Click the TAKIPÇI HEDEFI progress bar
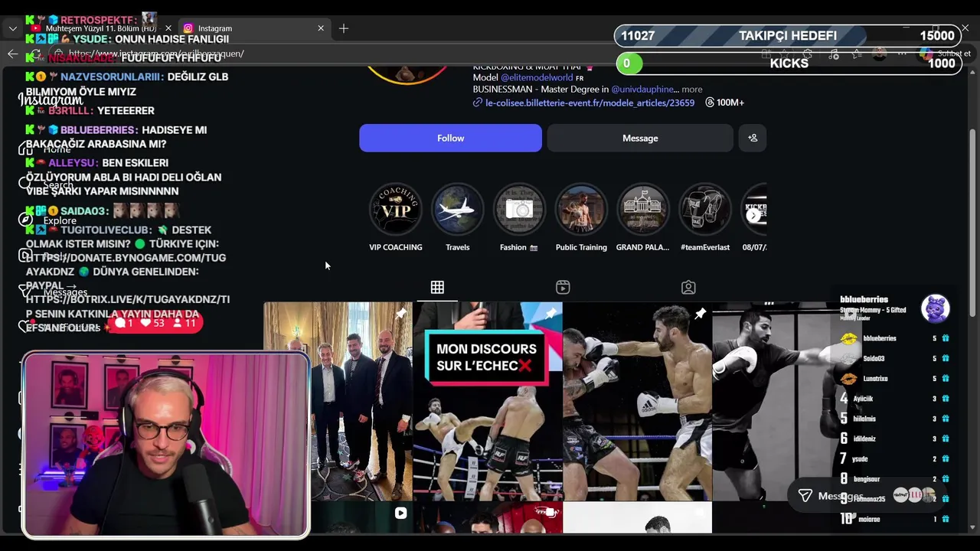980x551 pixels. tap(789, 36)
